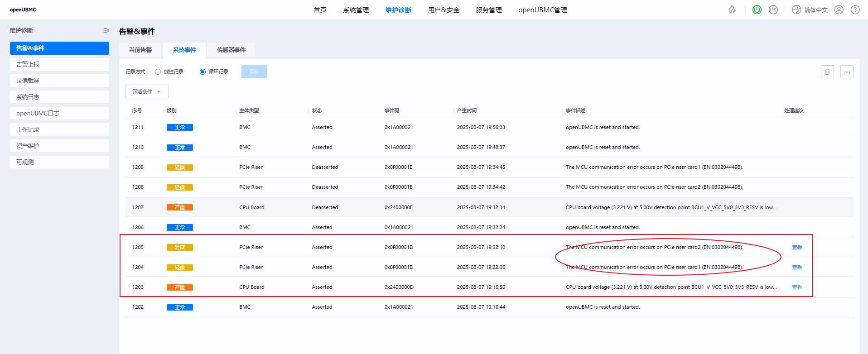Click the 正常 badge in row 1210
The width and height of the screenshot is (868, 354).
point(180,148)
